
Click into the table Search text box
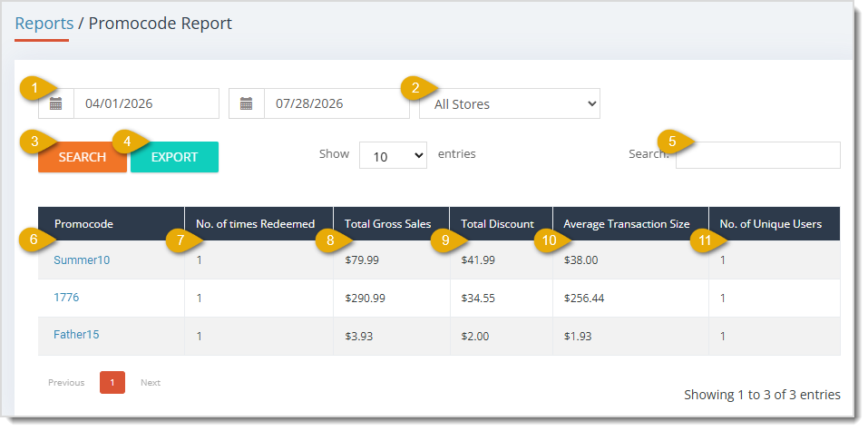[758, 155]
